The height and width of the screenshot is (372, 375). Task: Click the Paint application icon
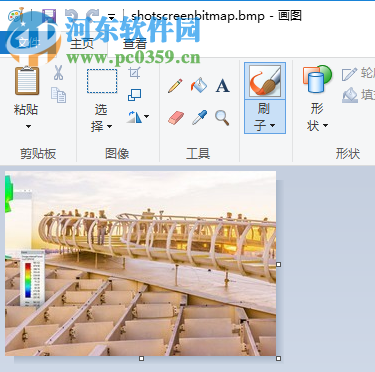pos(16,15)
